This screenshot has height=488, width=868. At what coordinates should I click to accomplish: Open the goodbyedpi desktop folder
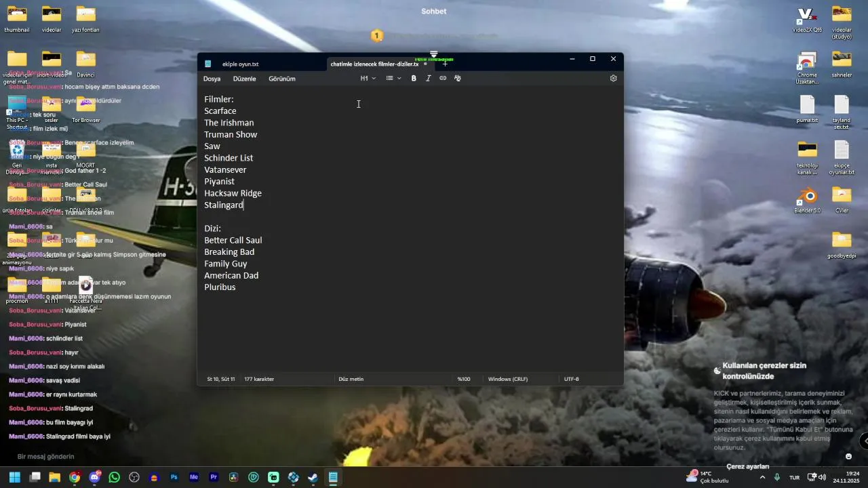point(842,245)
